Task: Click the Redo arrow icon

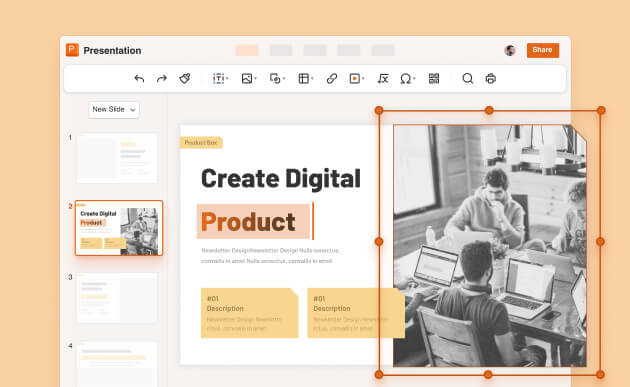Action: [x=162, y=78]
